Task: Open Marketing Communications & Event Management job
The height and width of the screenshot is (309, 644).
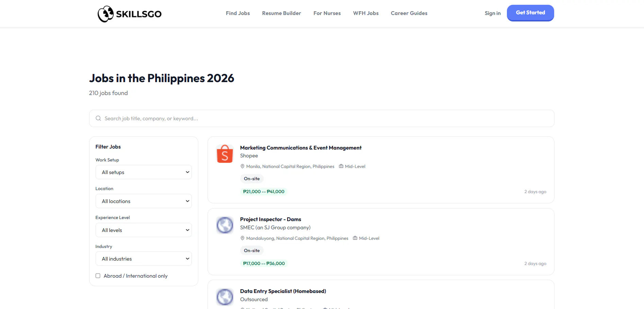Action: [301, 148]
